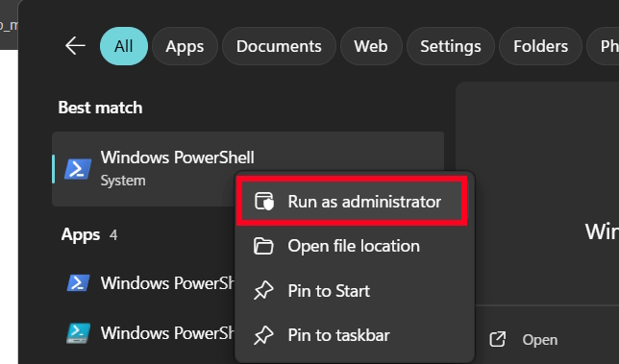This screenshot has height=364, width=619.
Task: Click the folder icon beside Open file location
Action: 263,246
